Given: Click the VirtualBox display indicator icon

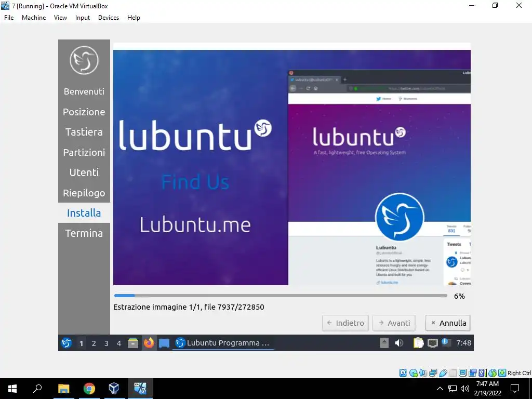Looking at the screenshot, I should 462,373.
